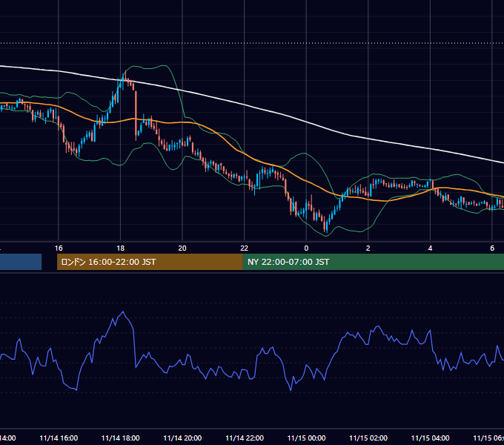This screenshot has width=504, height=445.
Task: Click the 11/15 02:00 label on the oscillator axis
Action: point(368,438)
